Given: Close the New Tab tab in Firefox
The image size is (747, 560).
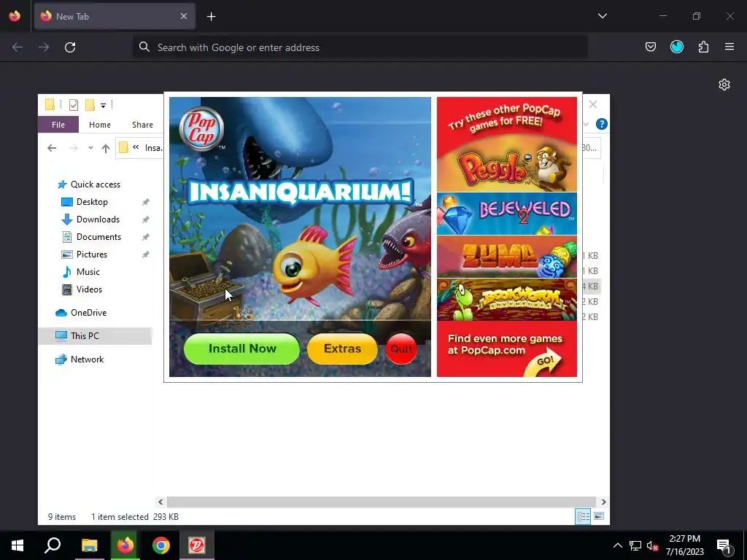Looking at the screenshot, I should pyautogui.click(x=184, y=16).
